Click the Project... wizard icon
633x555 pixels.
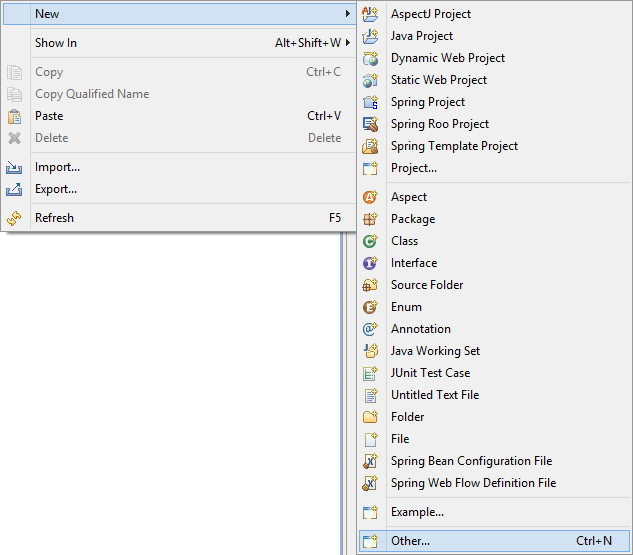[x=370, y=168]
